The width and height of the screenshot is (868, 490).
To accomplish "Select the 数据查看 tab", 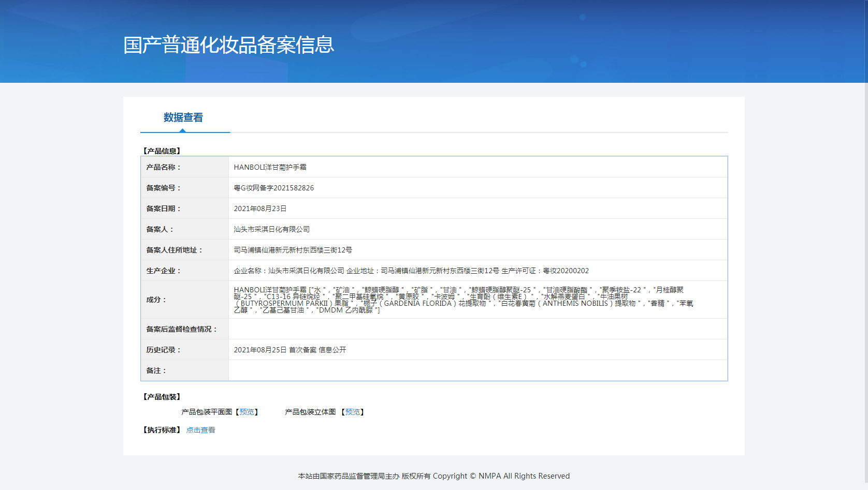I will [x=183, y=117].
